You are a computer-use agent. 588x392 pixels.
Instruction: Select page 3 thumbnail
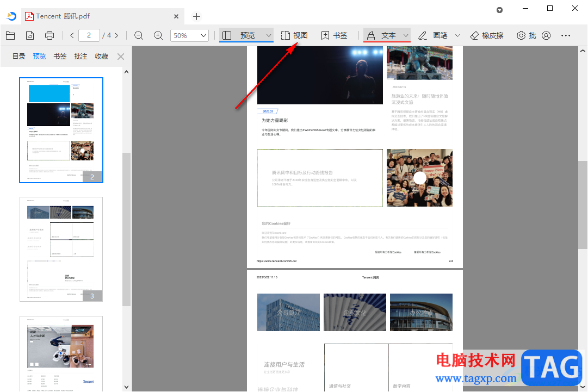61,249
